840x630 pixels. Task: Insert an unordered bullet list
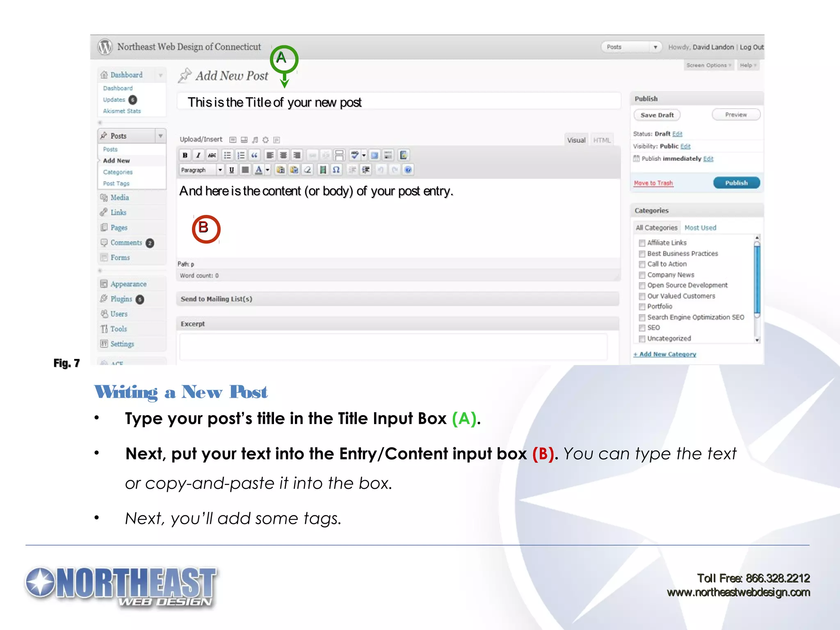point(227,155)
